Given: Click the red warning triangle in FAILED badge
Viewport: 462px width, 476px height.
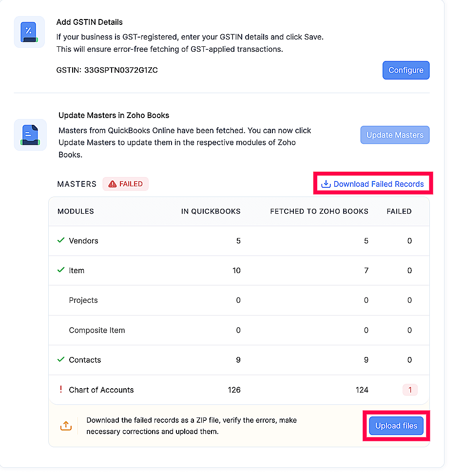Looking at the screenshot, I should (112, 184).
